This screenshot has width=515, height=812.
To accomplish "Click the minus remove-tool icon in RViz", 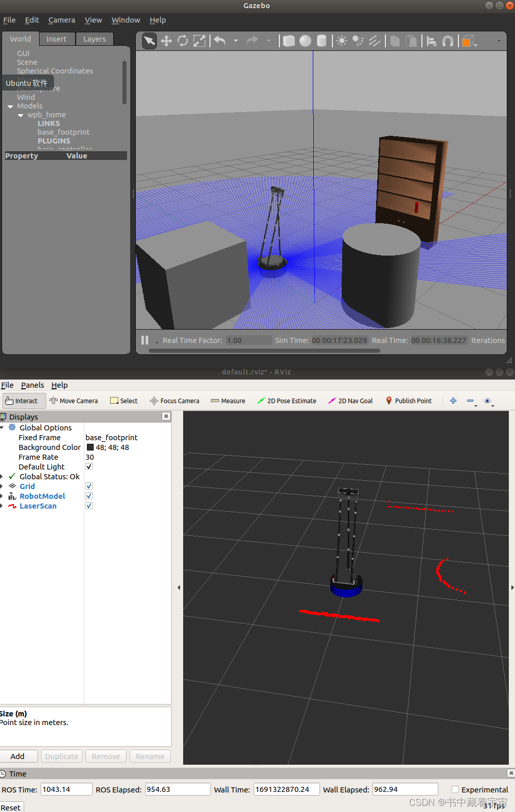I will [x=471, y=401].
